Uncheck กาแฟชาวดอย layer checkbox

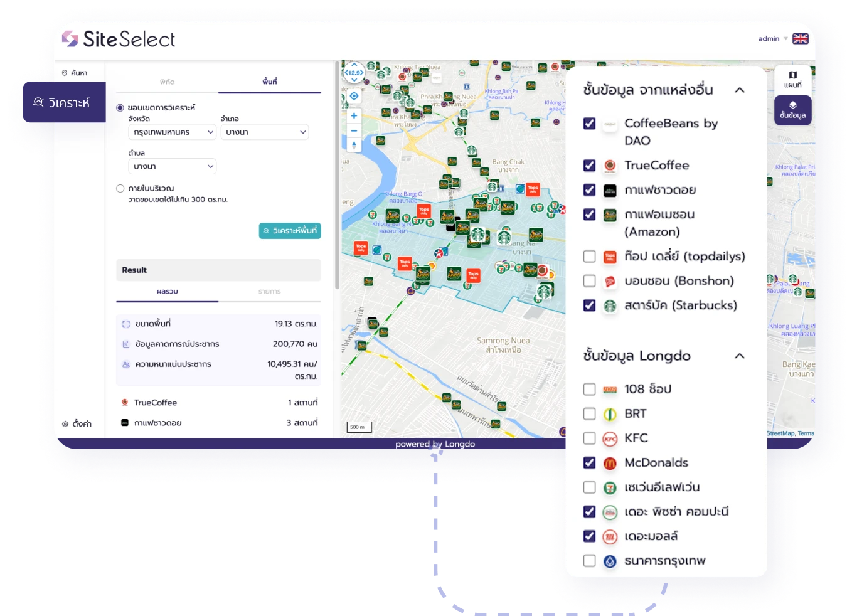click(589, 189)
